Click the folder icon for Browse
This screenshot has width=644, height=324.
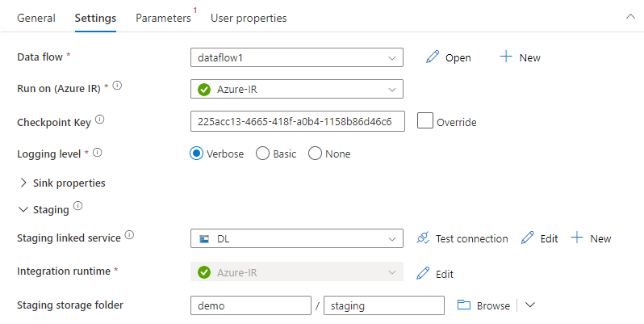[464, 305]
